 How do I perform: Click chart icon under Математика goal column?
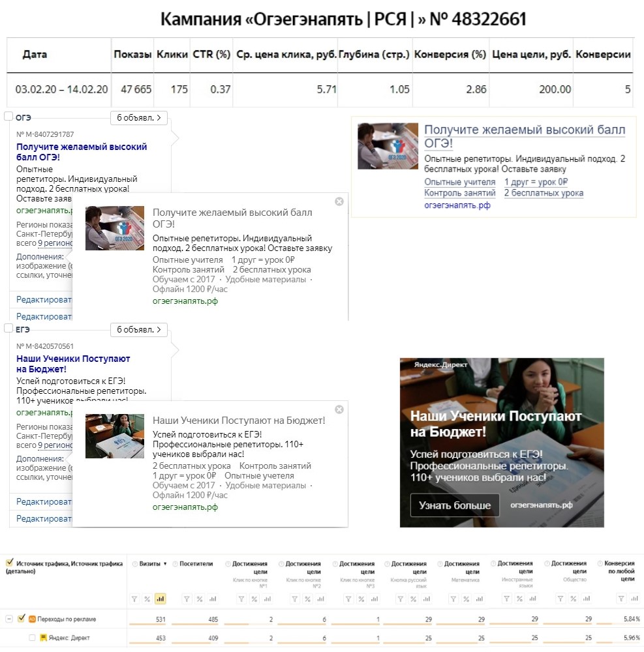(480, 599)
